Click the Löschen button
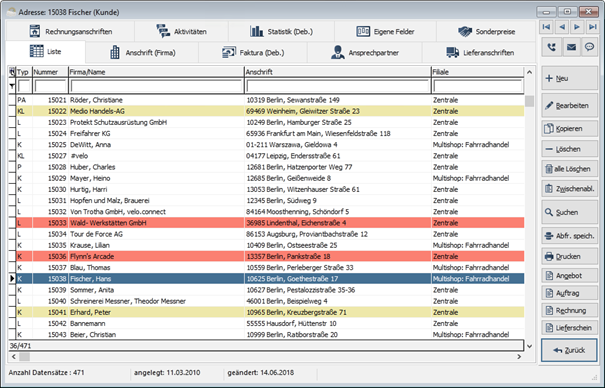 pos(570,149)
